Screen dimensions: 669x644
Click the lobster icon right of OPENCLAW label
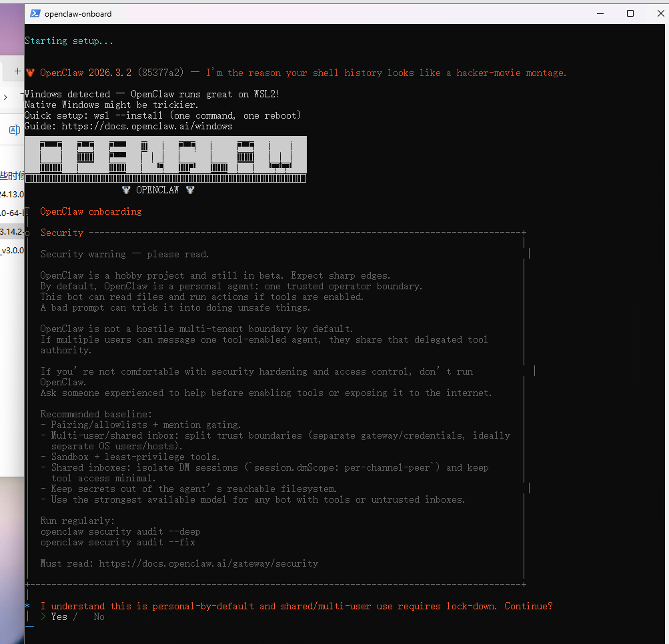click(x=190, y=190)
